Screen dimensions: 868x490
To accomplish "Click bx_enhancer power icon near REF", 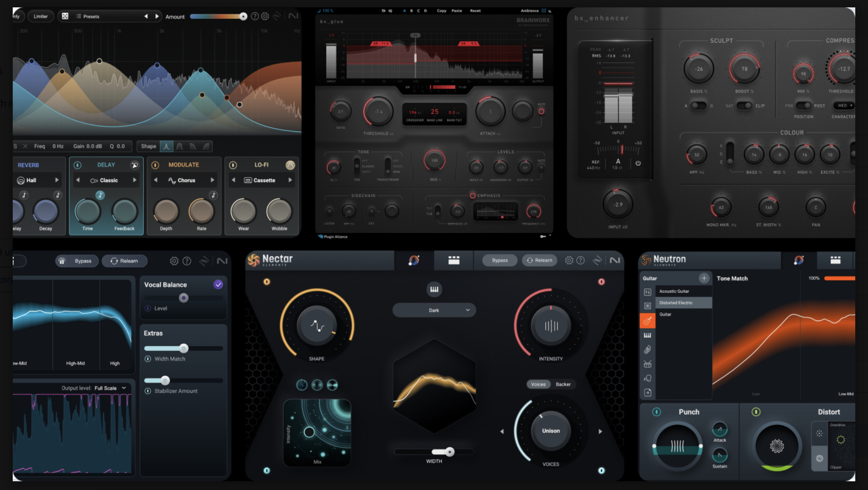I will (638, 163).
